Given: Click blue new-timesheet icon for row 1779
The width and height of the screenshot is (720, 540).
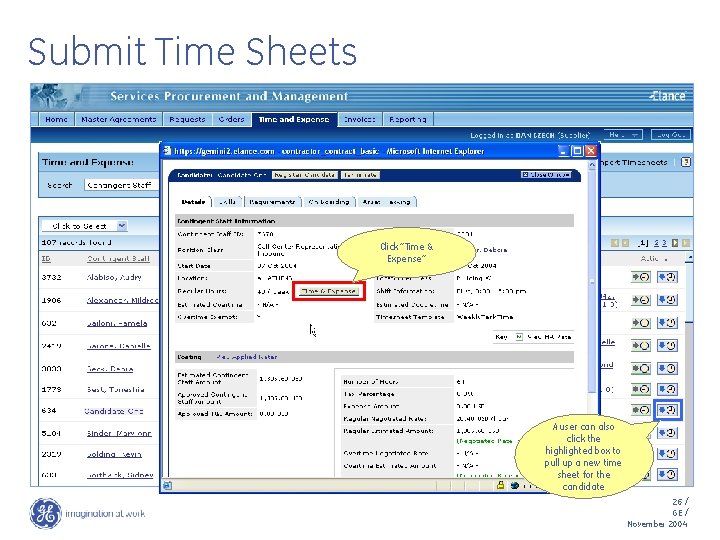Looking at the screenshot, I should tap(667, 389).
